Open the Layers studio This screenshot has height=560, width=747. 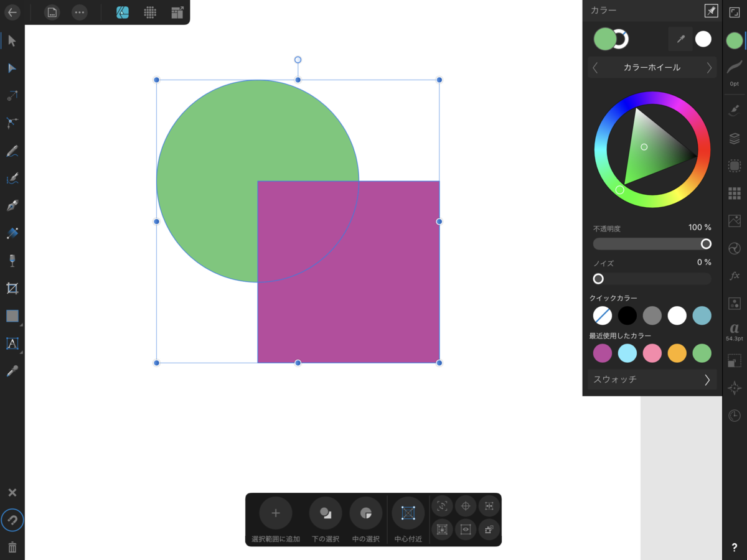pyautogui.click(x=735, y=138)
